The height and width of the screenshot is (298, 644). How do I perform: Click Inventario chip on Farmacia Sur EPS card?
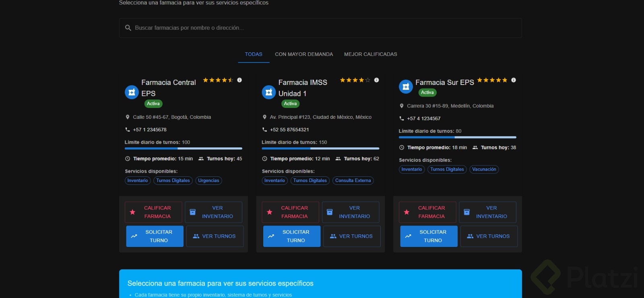pos(412,170)
